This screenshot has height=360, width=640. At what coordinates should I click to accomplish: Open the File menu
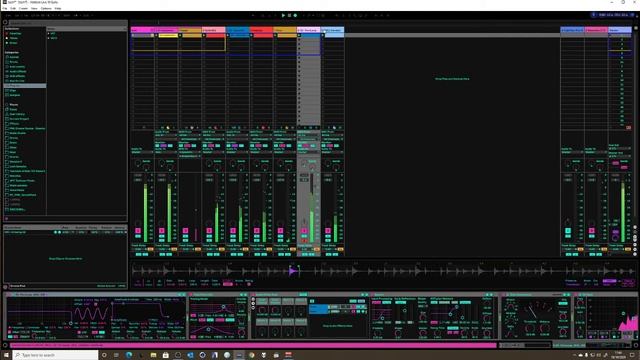click(5, 8)
